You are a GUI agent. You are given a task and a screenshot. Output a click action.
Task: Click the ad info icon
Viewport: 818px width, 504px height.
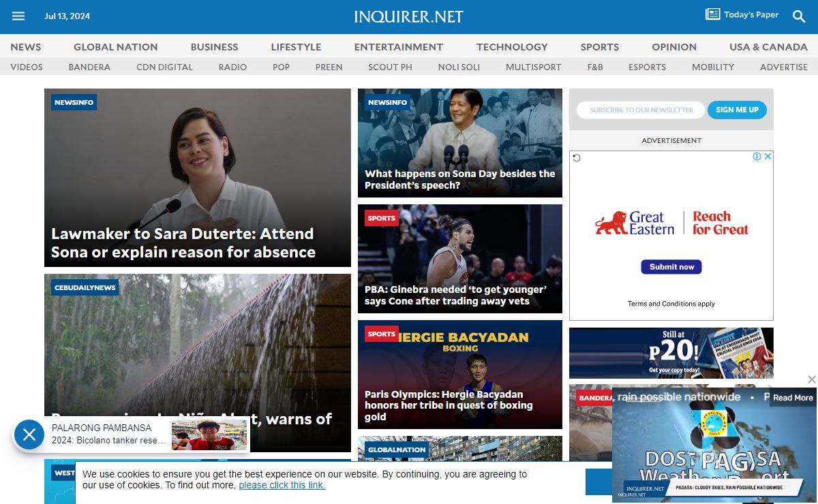[x=757, y=157]
